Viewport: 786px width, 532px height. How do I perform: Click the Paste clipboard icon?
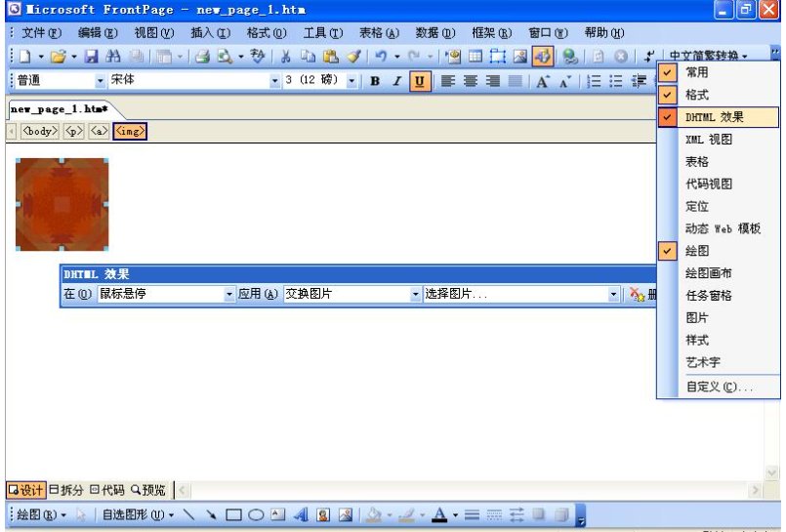click(330, 56)
